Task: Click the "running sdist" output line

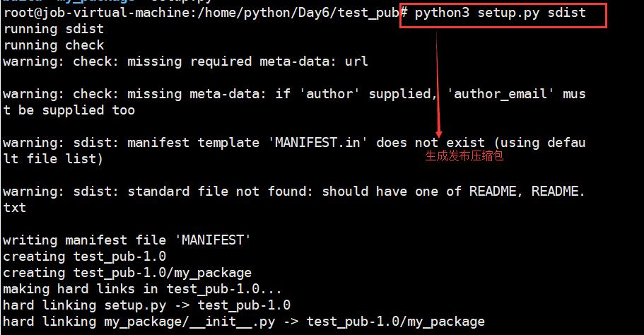Action: [x=54, y=29]
